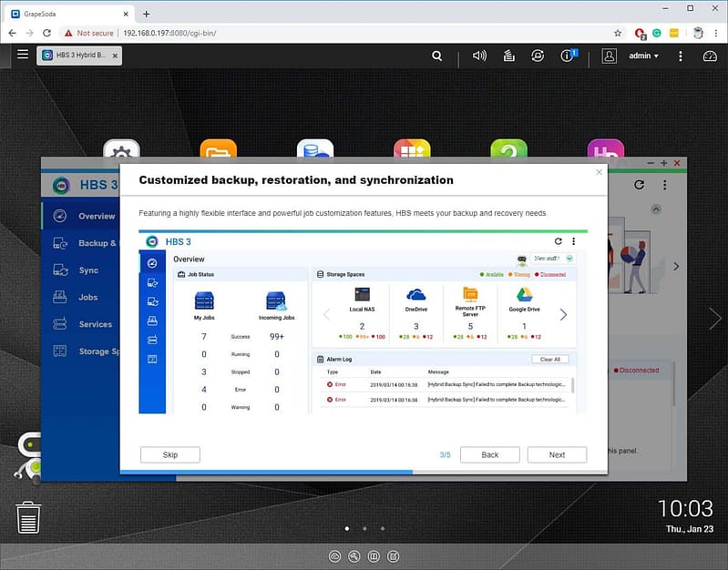Expand the admin account dropdown
The height and width of the screenshot is (570, 728).
click(643, 56)
